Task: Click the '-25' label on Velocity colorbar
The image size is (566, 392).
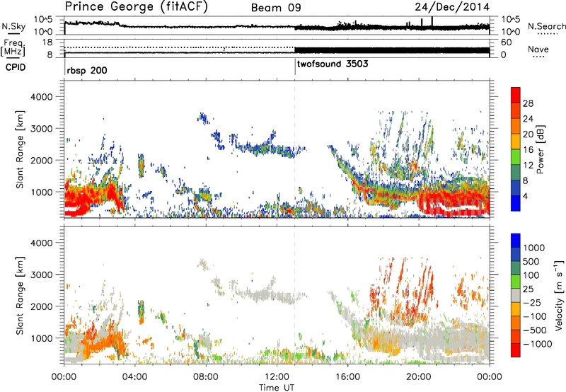Action: 532,302
